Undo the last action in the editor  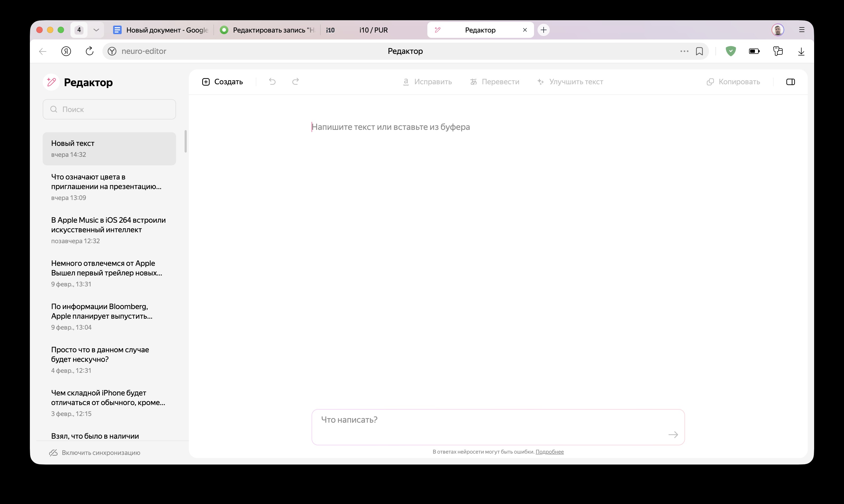pos(272,82)
